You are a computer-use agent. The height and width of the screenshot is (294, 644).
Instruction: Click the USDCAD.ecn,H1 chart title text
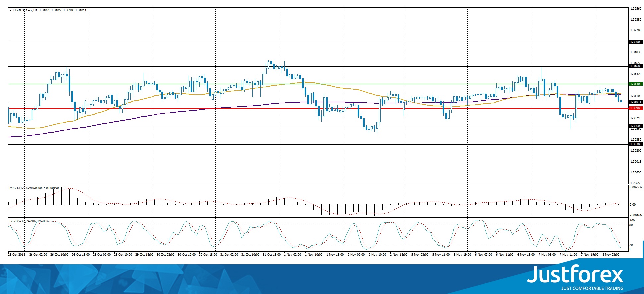25,10
